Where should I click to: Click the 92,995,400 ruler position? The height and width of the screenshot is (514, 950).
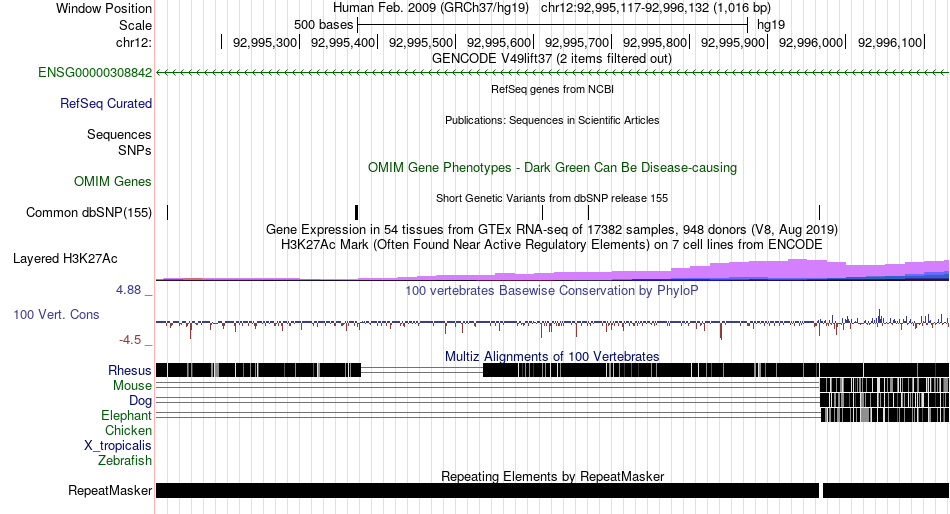pos(343,42)
